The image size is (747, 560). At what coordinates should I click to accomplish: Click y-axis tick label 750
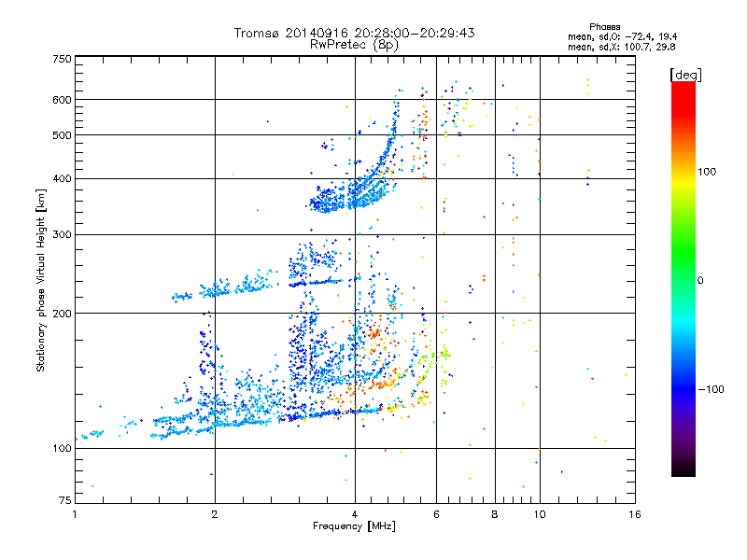[63, 59]
